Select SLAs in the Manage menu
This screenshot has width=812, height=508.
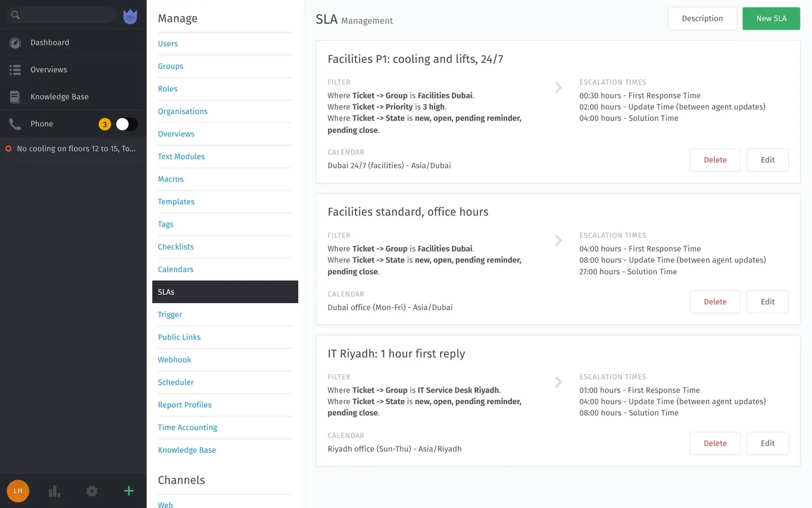coord(225,292)
